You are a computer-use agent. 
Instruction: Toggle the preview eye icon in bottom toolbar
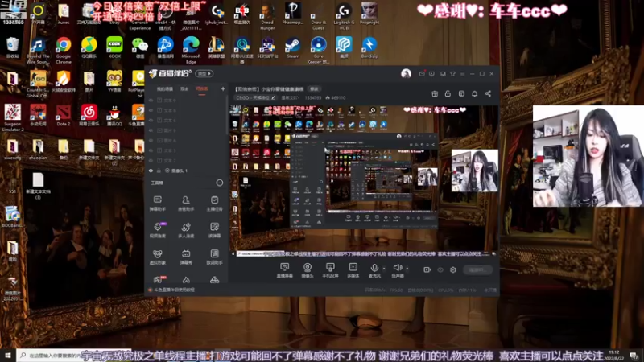440,269
